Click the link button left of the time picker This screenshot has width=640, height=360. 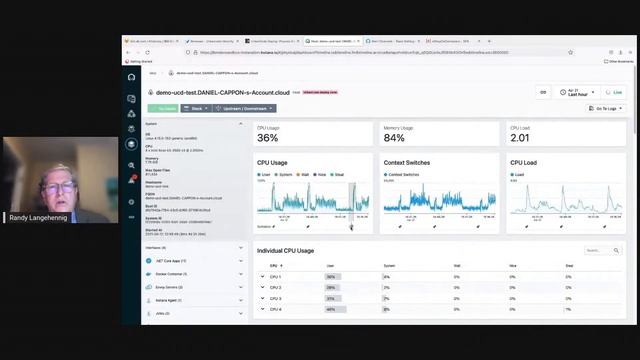point(543,93)
